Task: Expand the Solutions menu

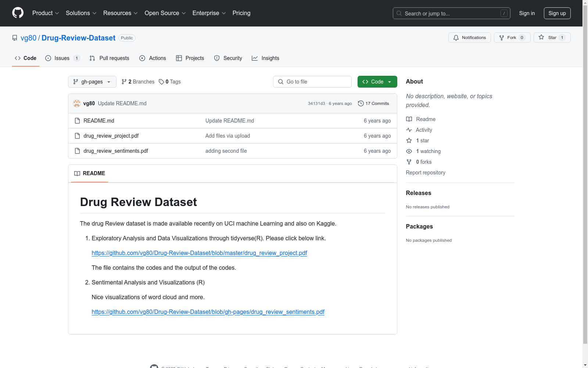Action: 81,13
